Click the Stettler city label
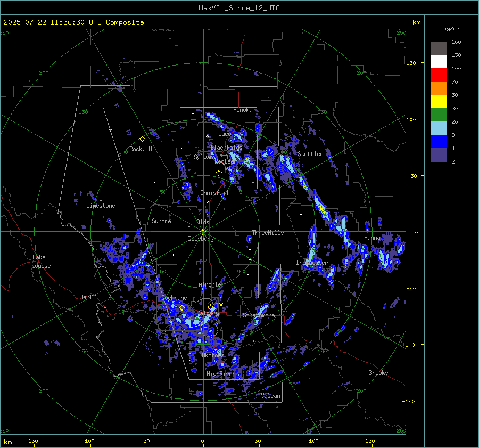This screenshot has height=448, width=479. [310, 154]
